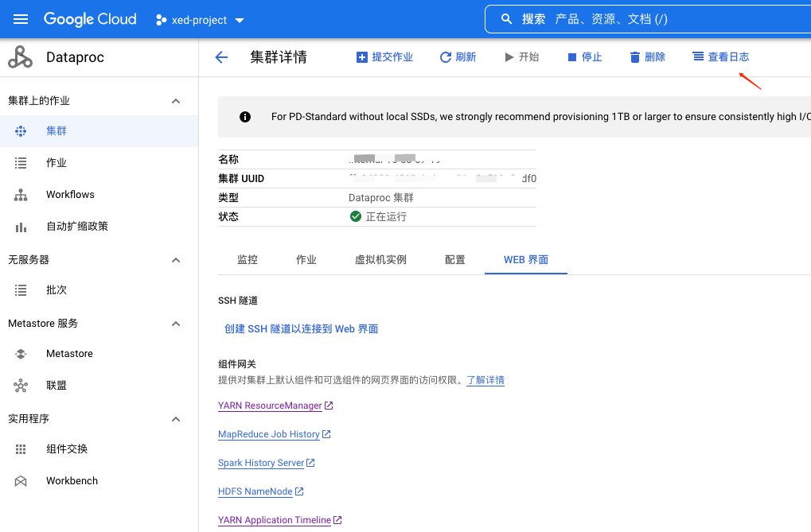Collapse the 集群上的作业 section
Screen dimensions: 811x532
tap(176, 101)
